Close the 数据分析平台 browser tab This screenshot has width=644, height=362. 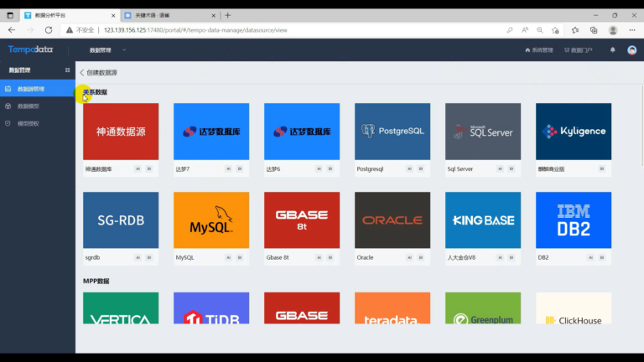(x=113, y=15)
